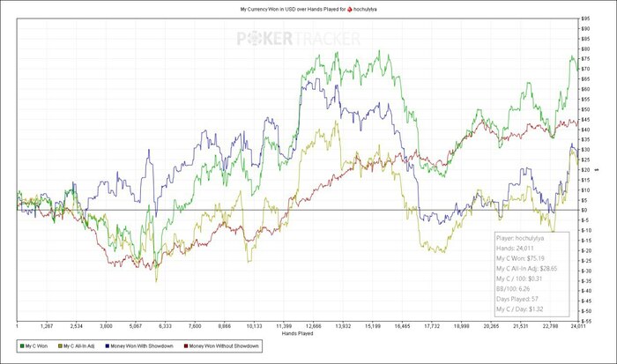
Task: Click the green My C Won legend swatch
Action: click(22, 346)
